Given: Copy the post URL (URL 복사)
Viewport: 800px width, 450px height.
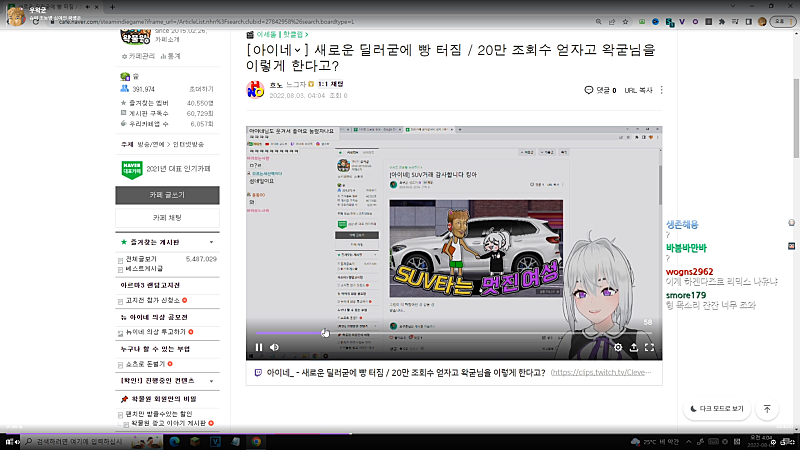Looking at the screenshot, I should coord(638,90).
